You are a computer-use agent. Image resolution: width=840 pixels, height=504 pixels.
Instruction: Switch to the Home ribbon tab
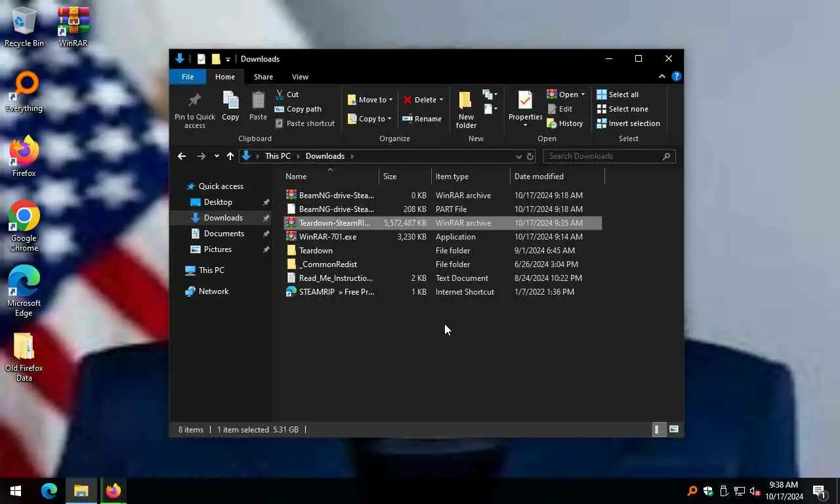coord(225,77)
